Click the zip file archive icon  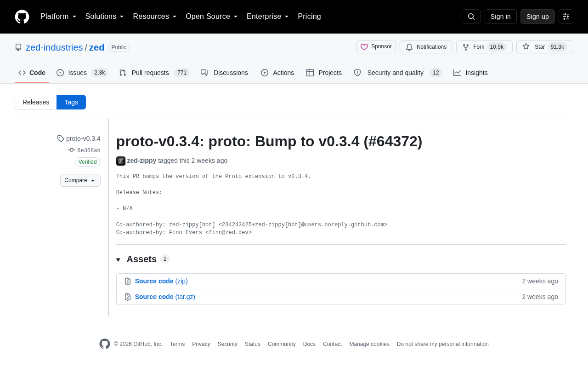point(128,282)
